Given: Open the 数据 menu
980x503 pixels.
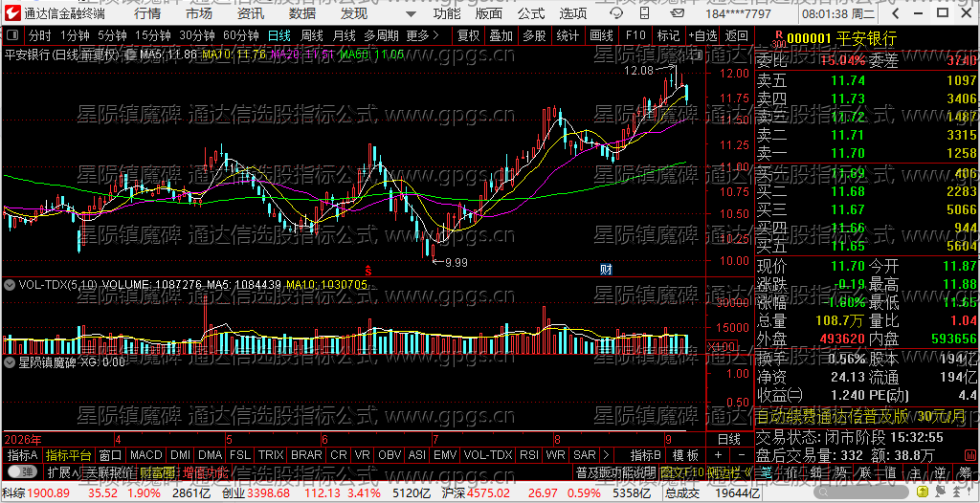Looking at the screenshot, I should (x=301, y=13).
